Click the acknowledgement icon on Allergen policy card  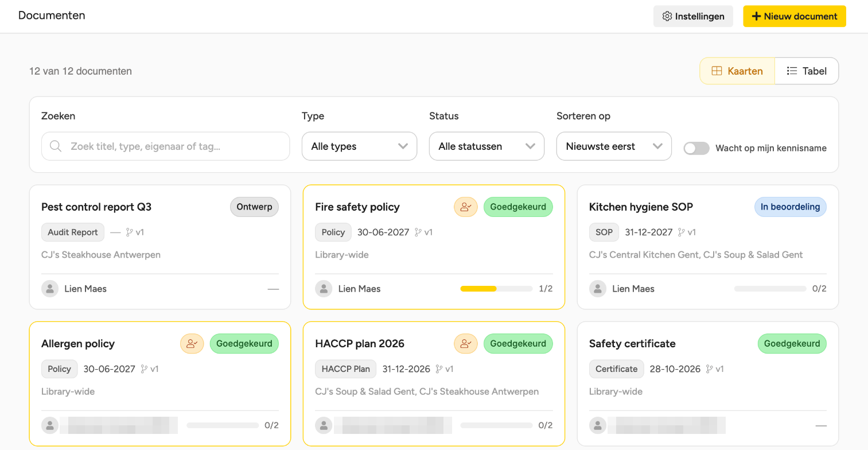[x=192, y=344]
